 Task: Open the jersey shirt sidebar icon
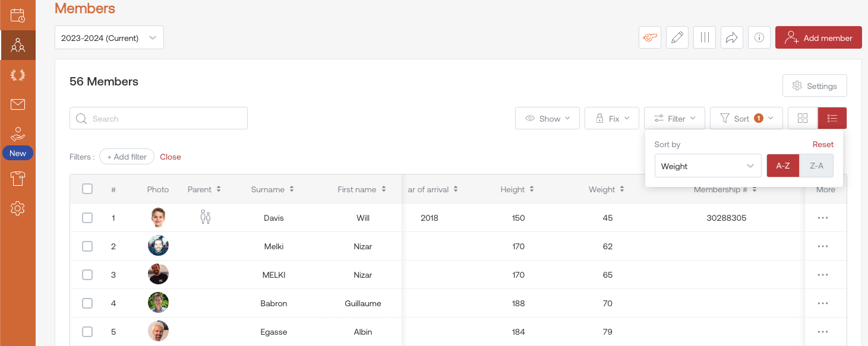pos(18,179)
